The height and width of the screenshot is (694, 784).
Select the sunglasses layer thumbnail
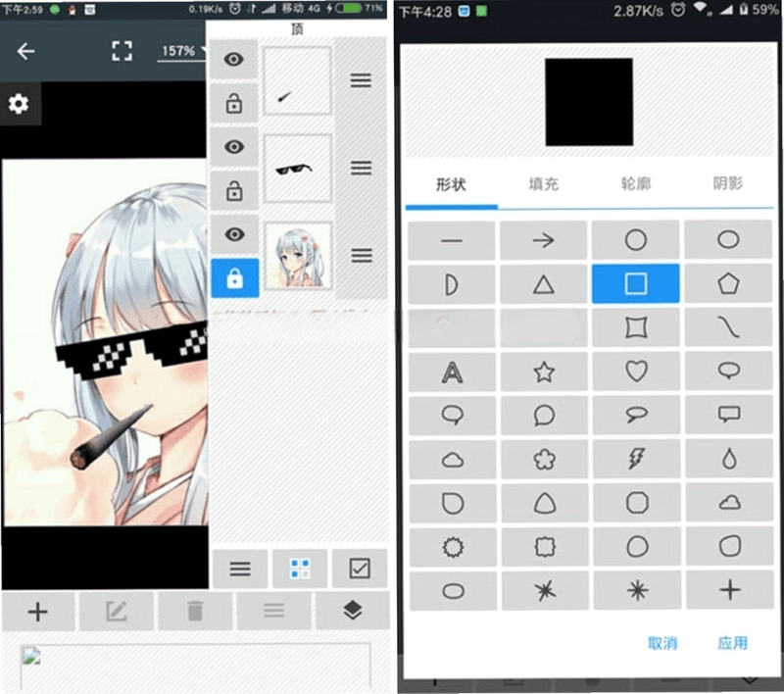pos(298,169)
